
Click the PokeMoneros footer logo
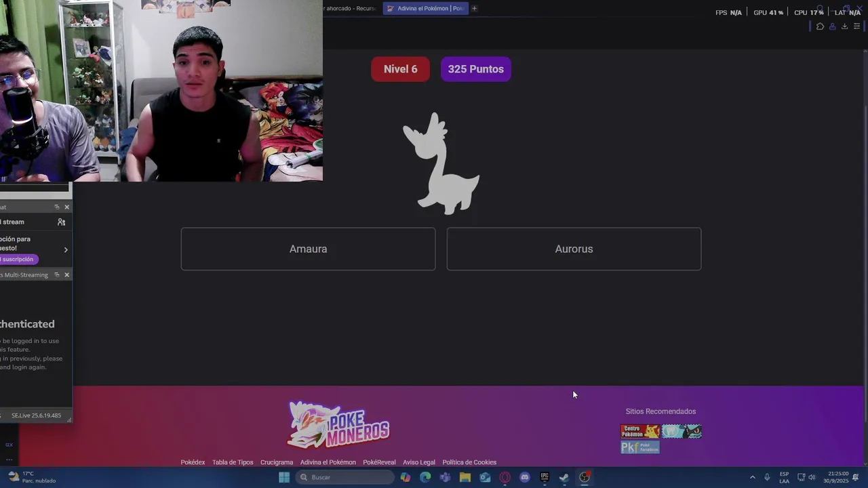tap(338, 425)
